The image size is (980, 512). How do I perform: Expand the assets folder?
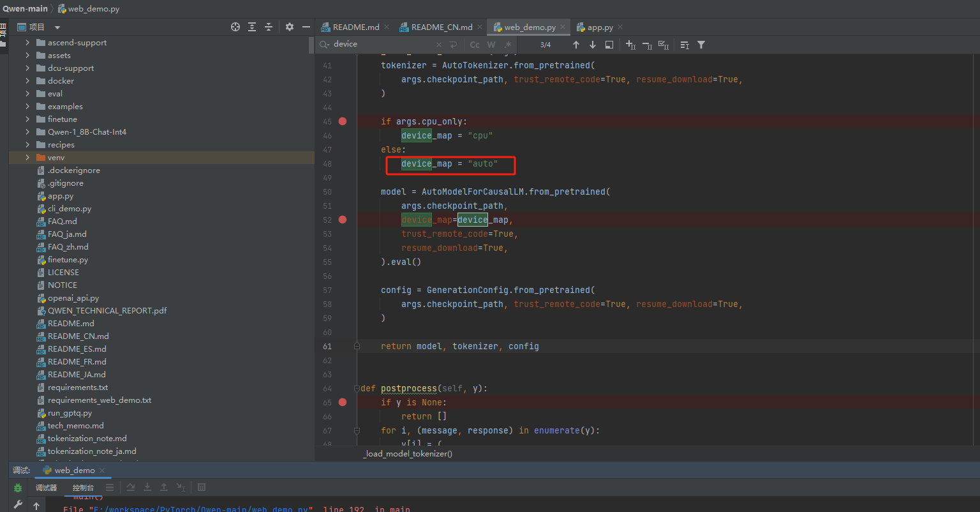27,56
